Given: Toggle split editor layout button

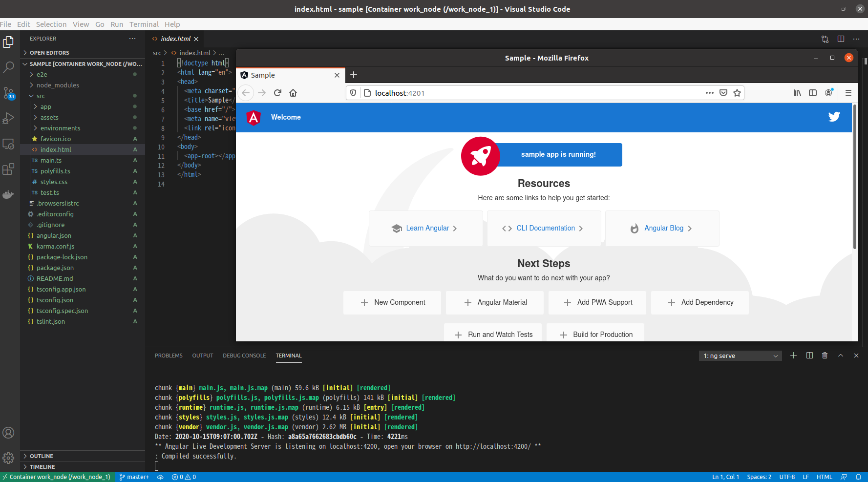Looking at the screenshot, I should pos(841,39).
